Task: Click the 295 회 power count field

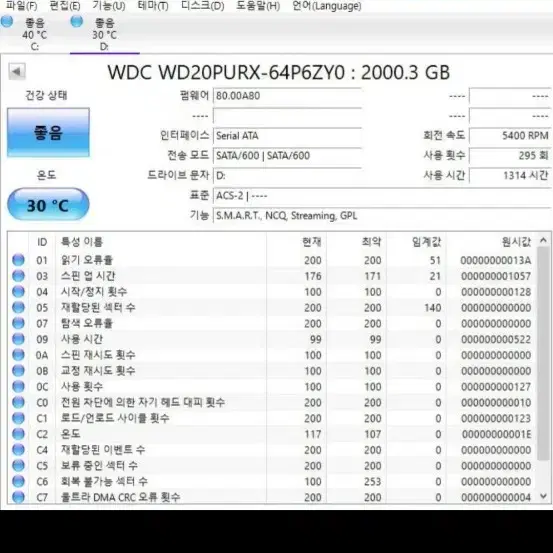Action: [510, 156]
